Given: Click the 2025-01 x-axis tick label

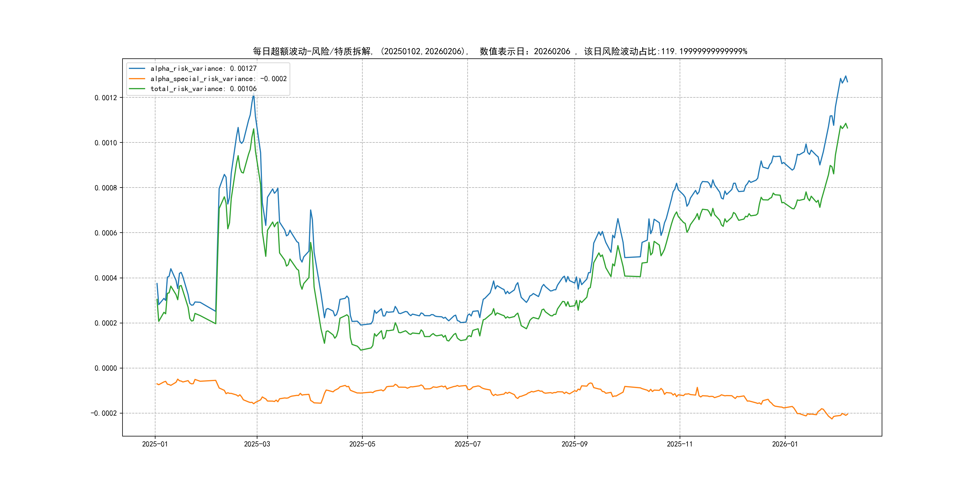Looking at the screenshot, I should pos(155,444).
